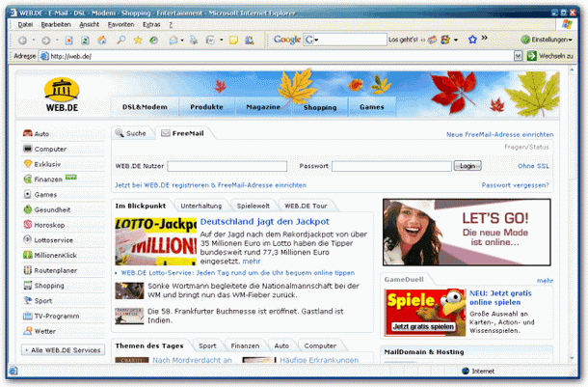
Task: Click the Gesundheit apple icon in the sidebar
Action: 28,209
